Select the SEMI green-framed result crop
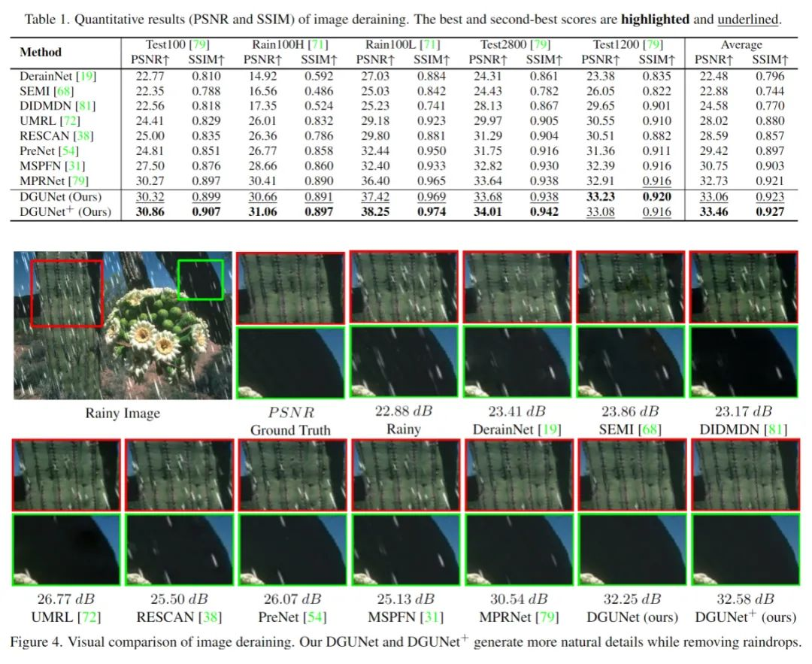Viewport: 812px width, 664px height. click(631, 362)
